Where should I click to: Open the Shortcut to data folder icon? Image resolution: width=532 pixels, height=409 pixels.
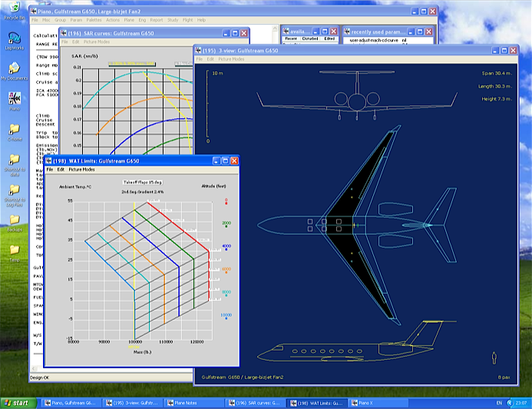click(15, 165)
